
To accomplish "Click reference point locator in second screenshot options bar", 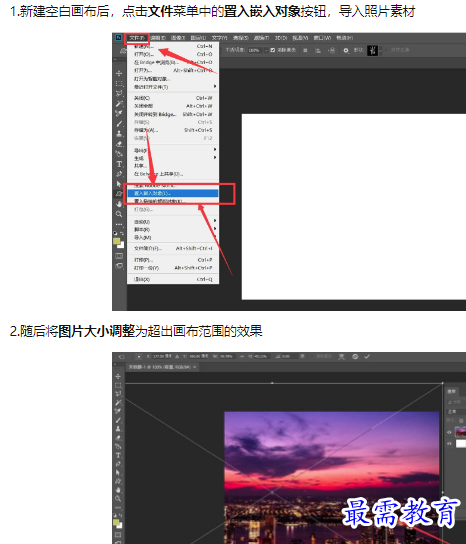I will click(x=138, y=356).
